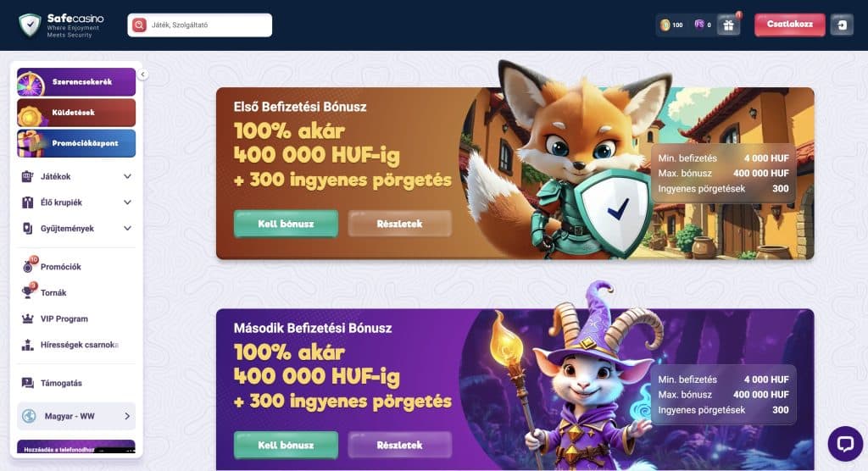View Részletek of second deposit bonus

[400, 445]
